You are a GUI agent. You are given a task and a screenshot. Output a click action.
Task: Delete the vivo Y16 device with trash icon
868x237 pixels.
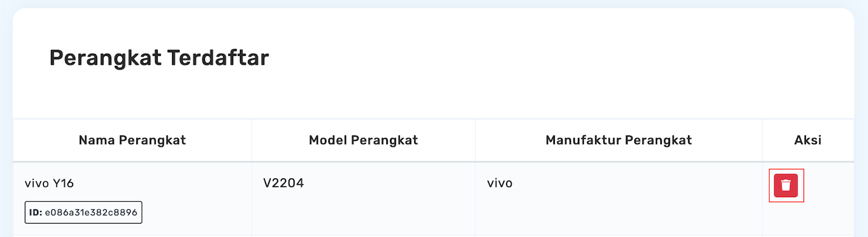coord(786,185)
